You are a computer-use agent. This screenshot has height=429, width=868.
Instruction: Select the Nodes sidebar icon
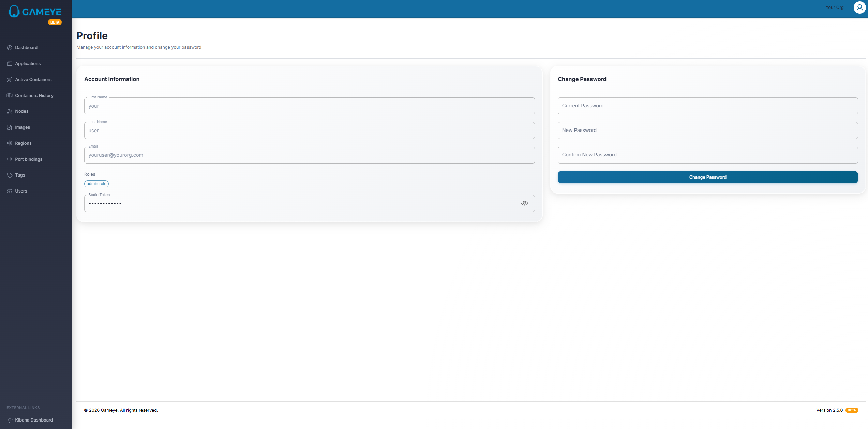[x=10, y=111]
